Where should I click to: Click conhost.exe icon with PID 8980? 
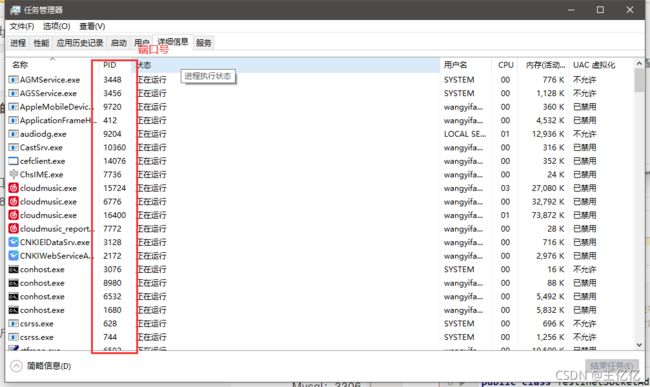13,283
